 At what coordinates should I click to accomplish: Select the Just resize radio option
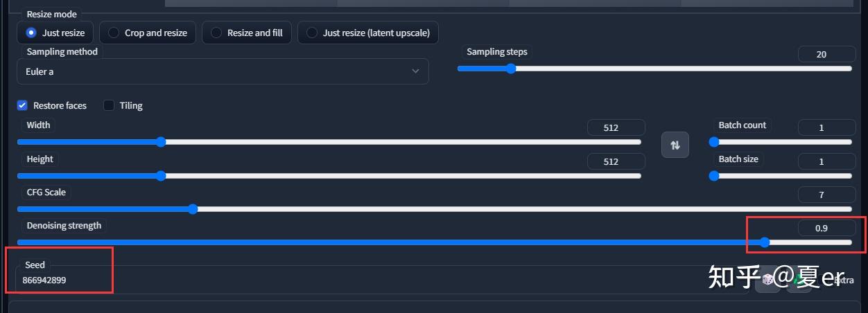[x=31, y=33]
